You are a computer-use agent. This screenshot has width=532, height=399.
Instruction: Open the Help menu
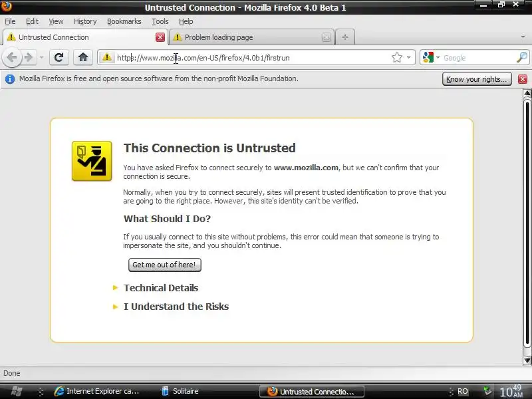[186, 21]
